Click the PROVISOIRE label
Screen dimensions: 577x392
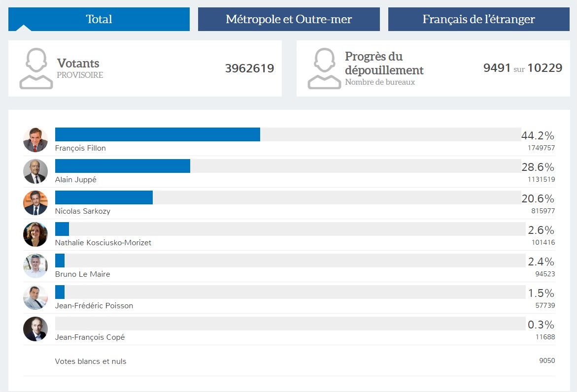tap(80, 75)
